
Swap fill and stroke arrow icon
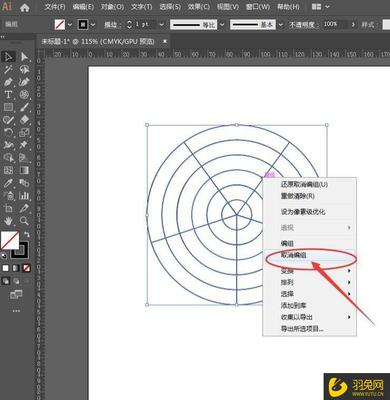tap(27, 235)
